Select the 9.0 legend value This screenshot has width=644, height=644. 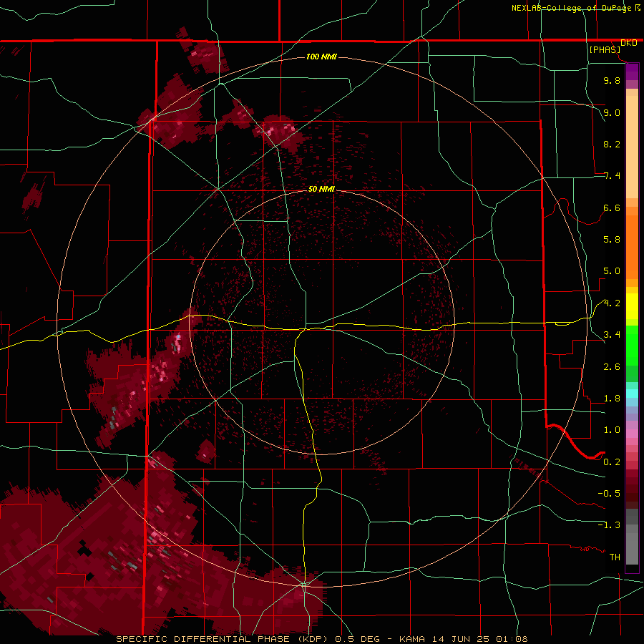tap(612, 112)
